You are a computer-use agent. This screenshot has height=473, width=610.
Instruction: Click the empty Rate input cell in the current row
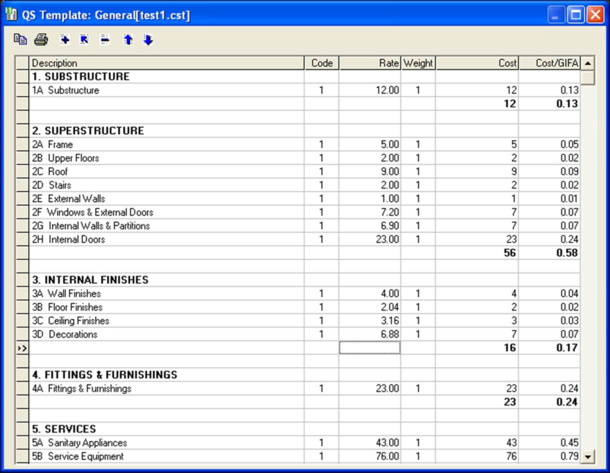click(x=369, y=348)
